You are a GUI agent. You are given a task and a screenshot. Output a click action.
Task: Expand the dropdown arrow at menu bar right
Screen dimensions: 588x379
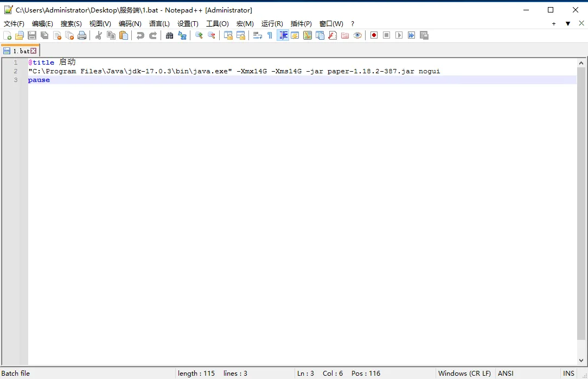(x=568, y=23)
